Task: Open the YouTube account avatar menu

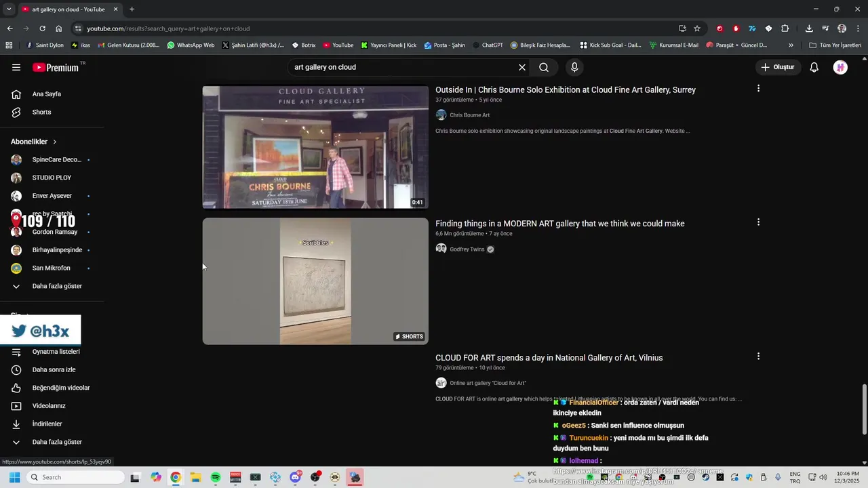Action: coord(840,67)
